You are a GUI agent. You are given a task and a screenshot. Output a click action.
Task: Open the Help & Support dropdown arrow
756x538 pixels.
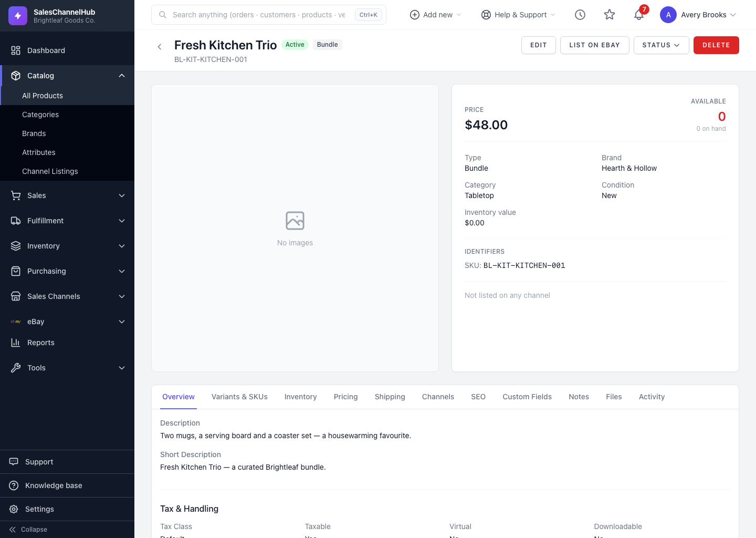[x=553, y=15]
